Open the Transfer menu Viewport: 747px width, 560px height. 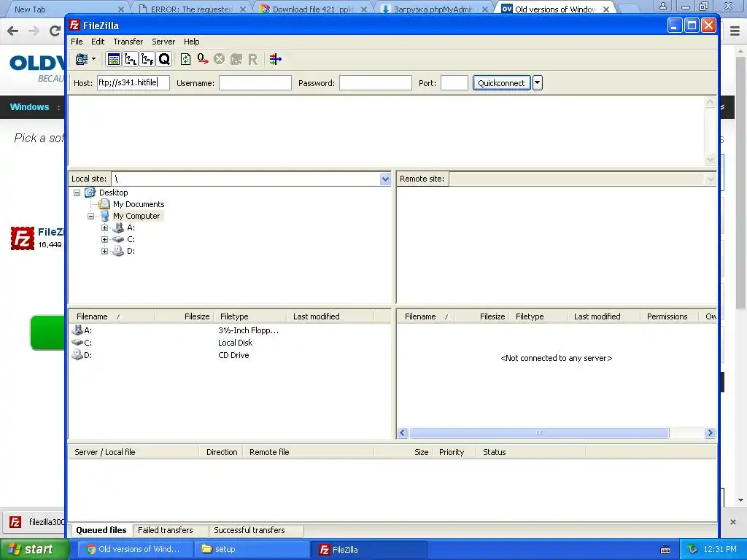coord(128,42)
